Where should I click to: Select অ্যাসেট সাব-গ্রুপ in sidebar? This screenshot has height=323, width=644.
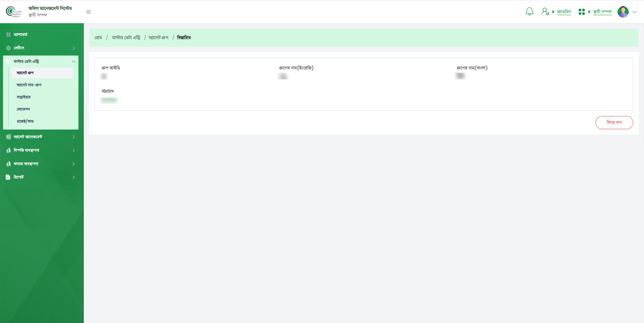click(x=29, y=85)
